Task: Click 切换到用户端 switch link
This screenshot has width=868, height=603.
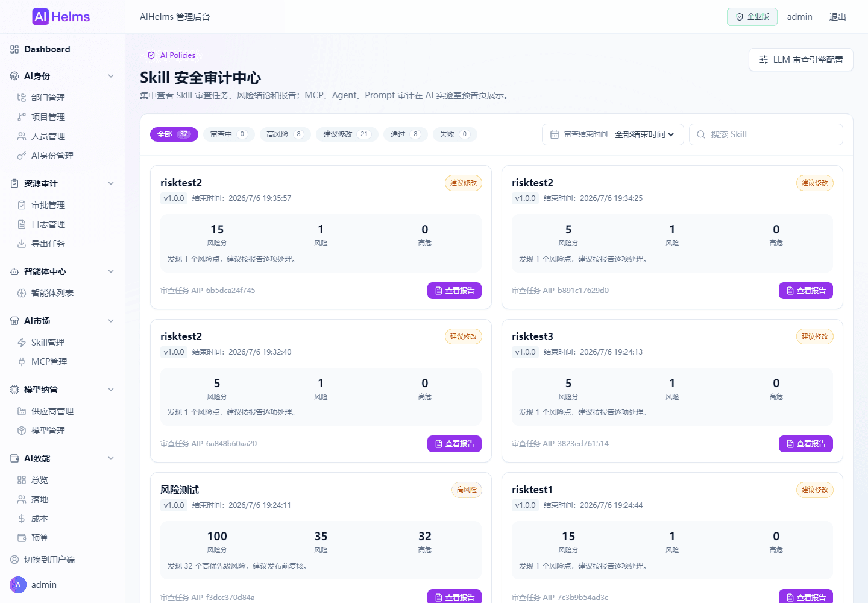Action: (x=49, y=560)
